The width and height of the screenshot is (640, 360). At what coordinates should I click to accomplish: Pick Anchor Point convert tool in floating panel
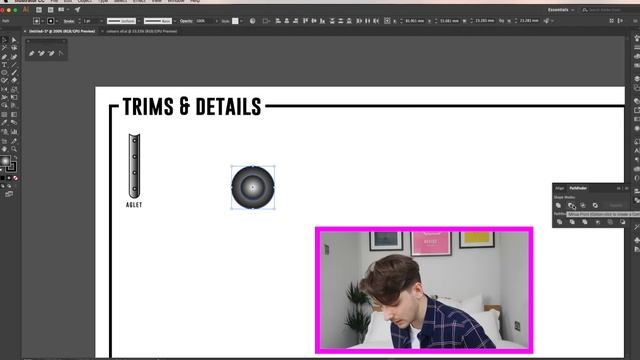point(61,53)
